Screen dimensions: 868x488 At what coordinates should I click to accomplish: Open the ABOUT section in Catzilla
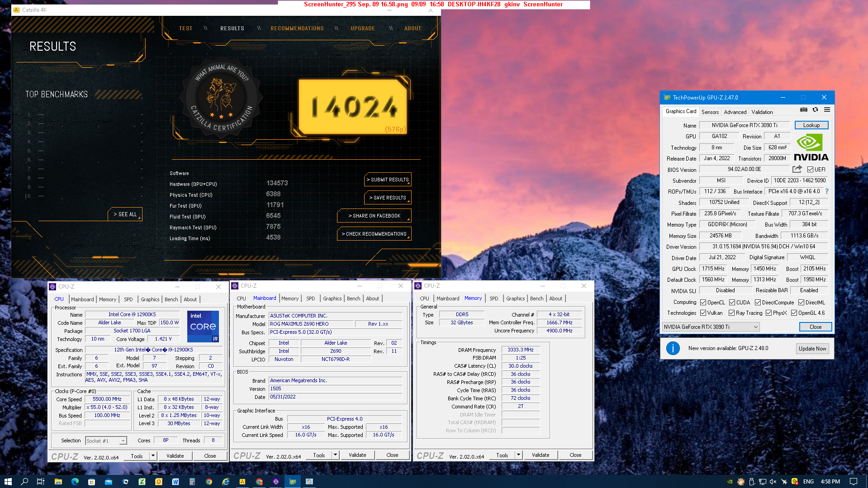pos(413,28)
